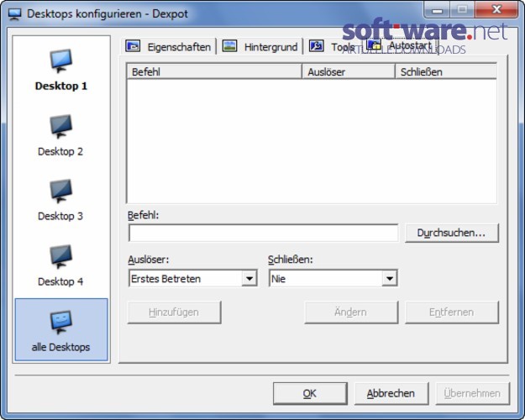Screen dimensions: 525x420
Task: Minimize the Dexpot configuration window
Action: [x=437, y=9]
